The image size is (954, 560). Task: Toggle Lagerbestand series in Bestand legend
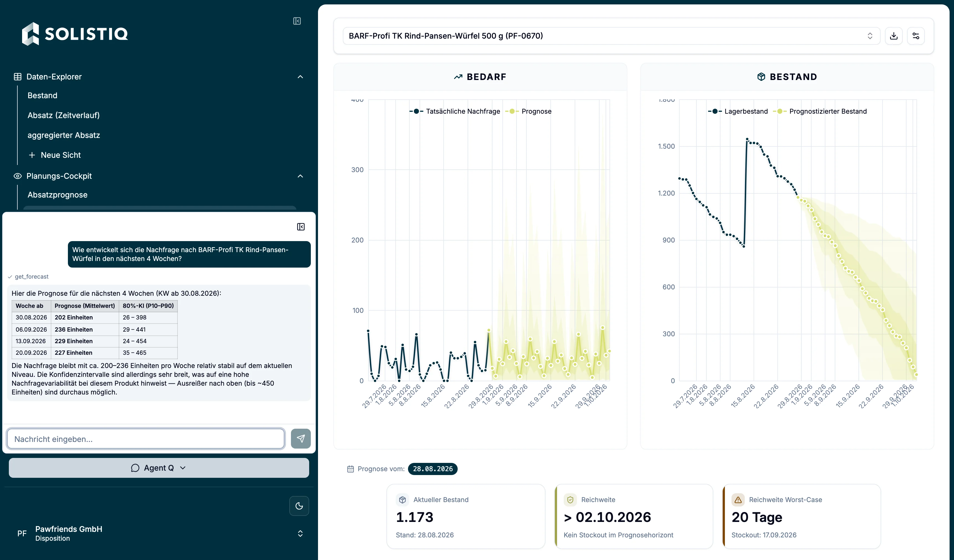coord(738,111)
